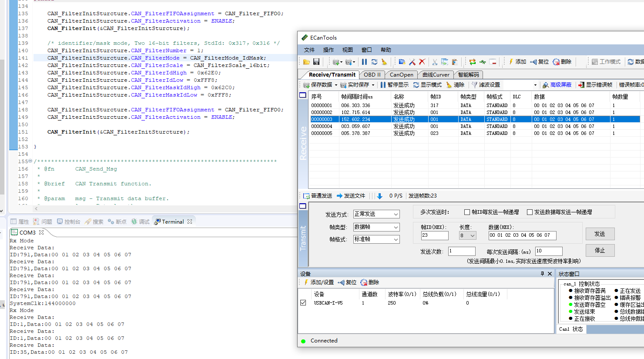Close the COM3 terminal connection tab

click(x=41, y=232)
